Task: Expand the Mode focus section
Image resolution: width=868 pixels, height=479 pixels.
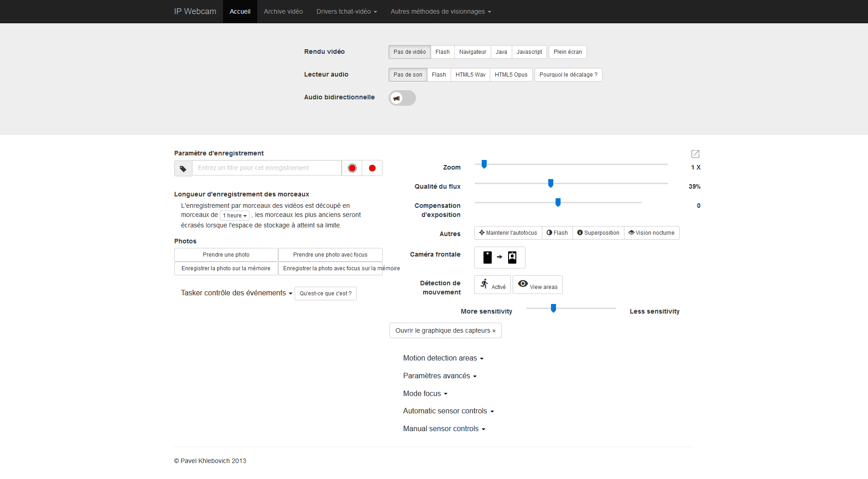Action: point(425,393)
